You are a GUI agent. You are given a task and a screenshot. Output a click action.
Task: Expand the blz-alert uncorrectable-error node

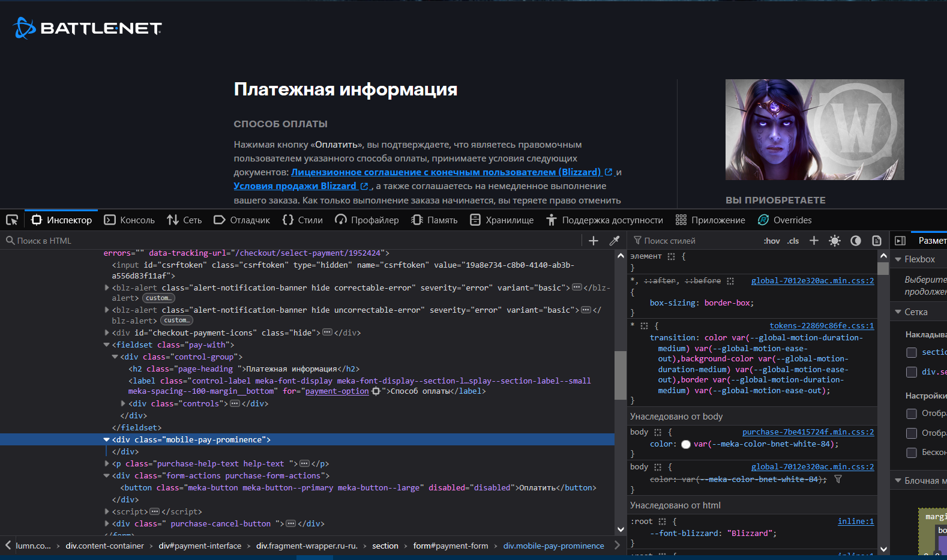[x=107, y=310]
